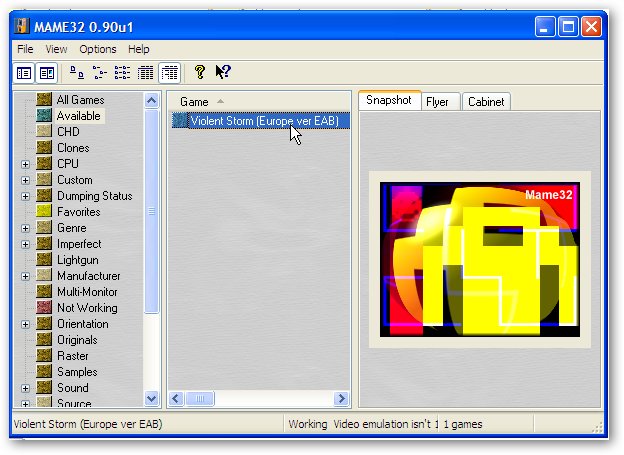
Task: Click the Originals folder icon
Action: click(44, 340)
